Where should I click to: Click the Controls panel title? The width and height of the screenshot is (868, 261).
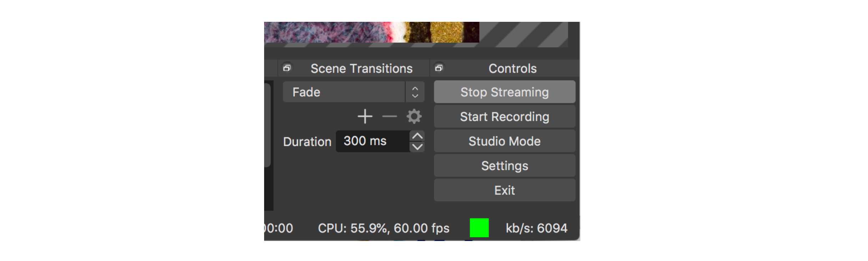coord(513,68)
